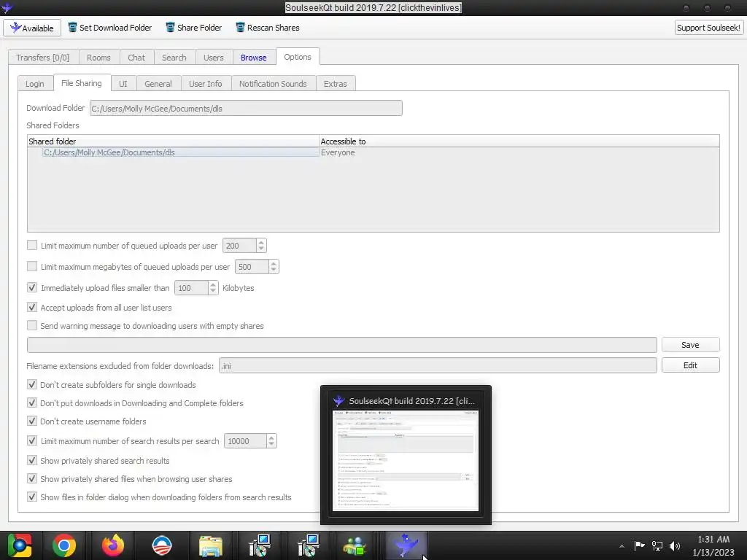Toggle Limit maximum number of search results
747x560 pixels.
[x=32, y=440]
